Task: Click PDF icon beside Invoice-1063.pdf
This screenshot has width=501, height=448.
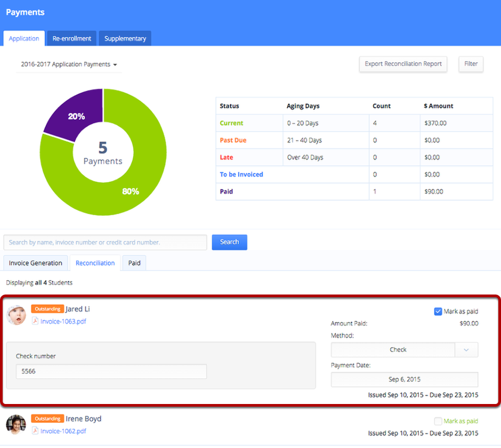Action: pyautogui.click(x=35, y=321)
